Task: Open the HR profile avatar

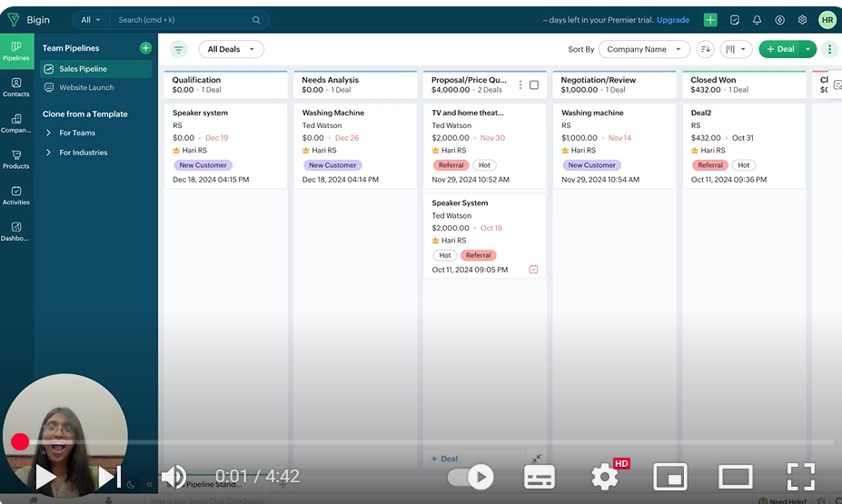Action: coord(827,20)
